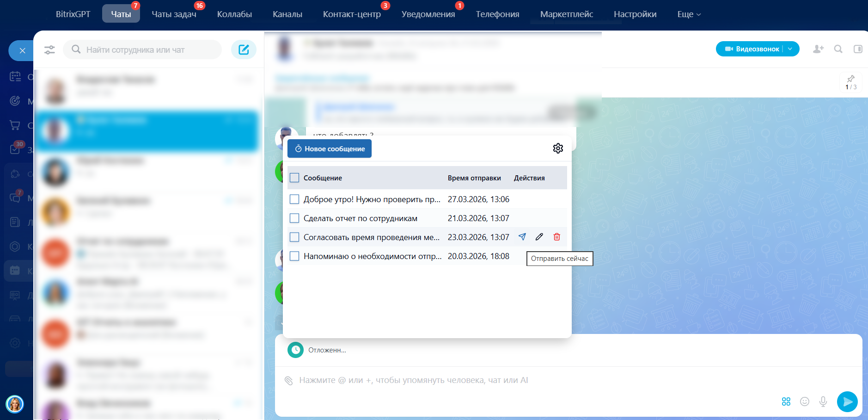Image resolution: width=868 pixels, height=420 pixels.
Task: Open sidebar chat icon with badge 7
Action: click(16, 197)
